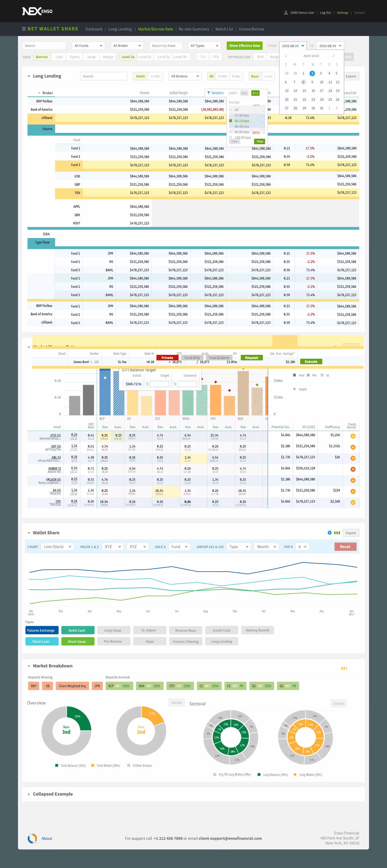The image size is (387, 868).
Task: Click the Search by Asset field
Action: coord(166,46)
